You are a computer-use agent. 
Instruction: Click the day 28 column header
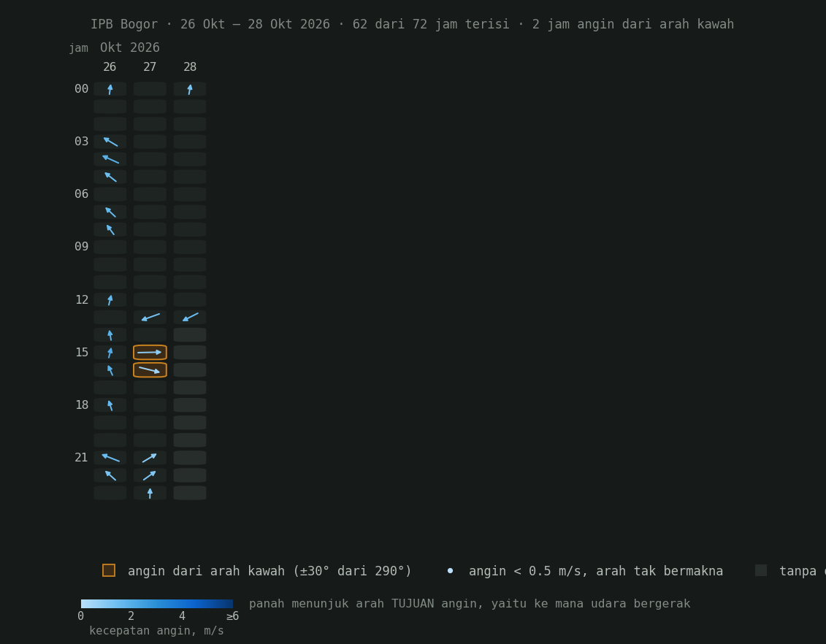[190, 67]
